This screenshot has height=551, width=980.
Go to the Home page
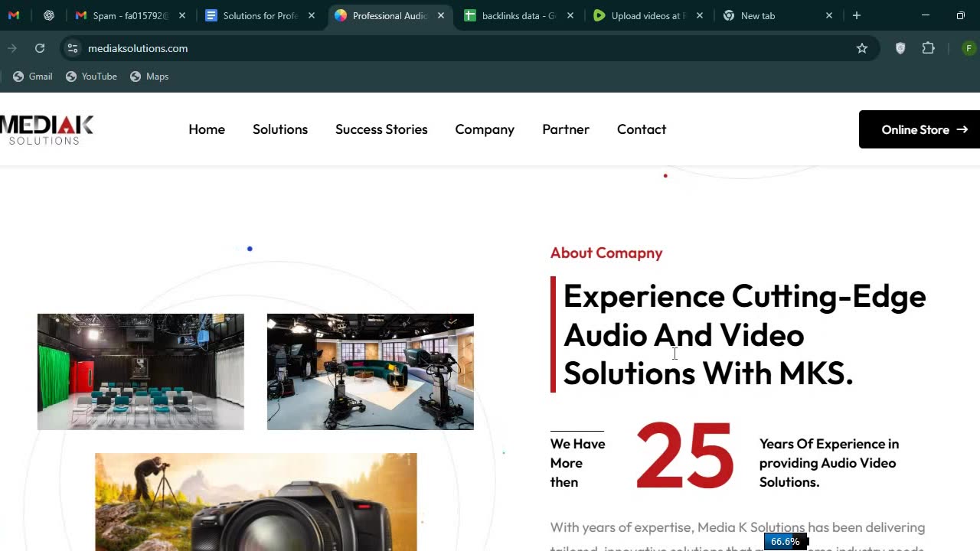(x=207, y=129)
